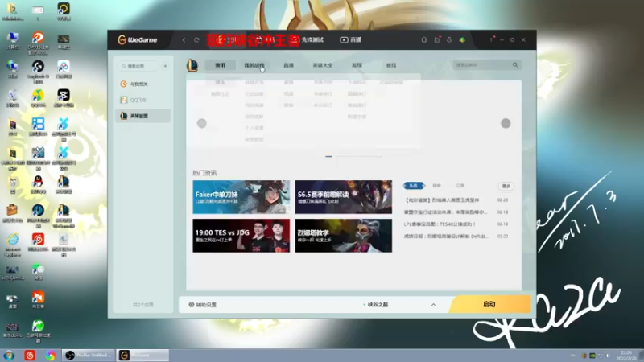
Task: Switch to the 英雄大全 tab
Action: [x=323, y=65]
